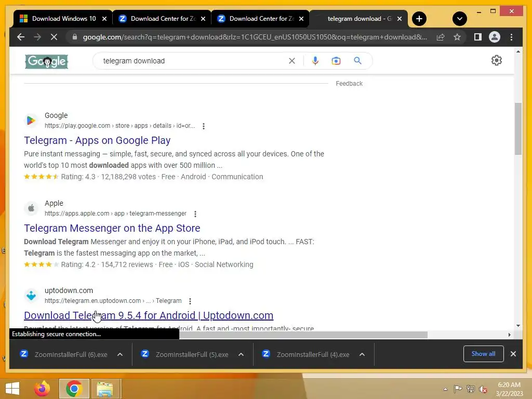Clear the Google search box
Viewport: 532px width, 399px height.
click(292, 61)
